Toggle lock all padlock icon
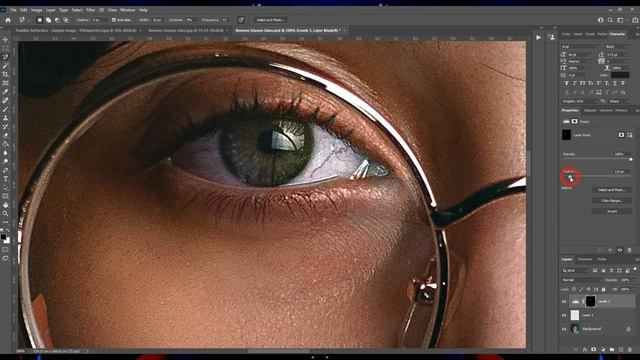The height and width of the screenshot is (360, 640). [x=603, y=289]
